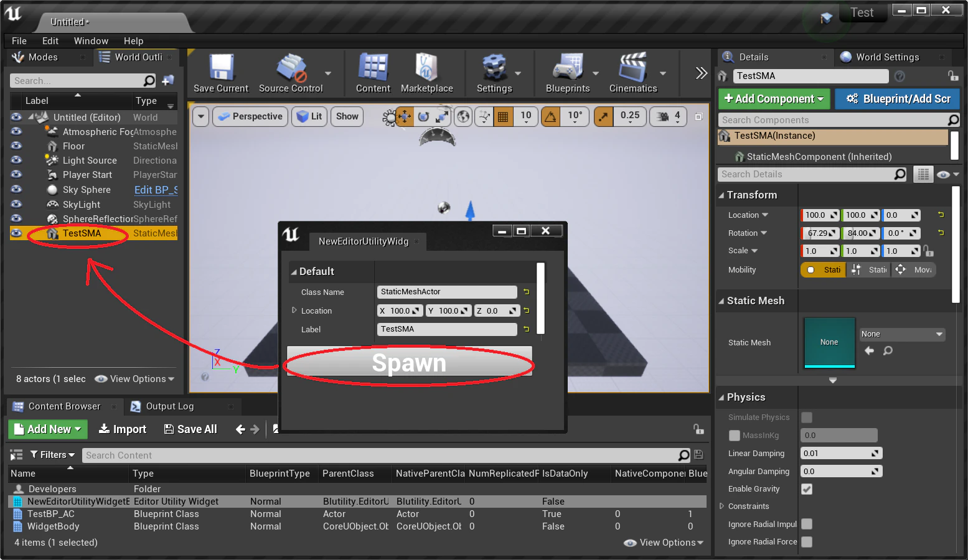Click the camera speed icon
This screenshot has height=560, width=968.
point(663,116)
